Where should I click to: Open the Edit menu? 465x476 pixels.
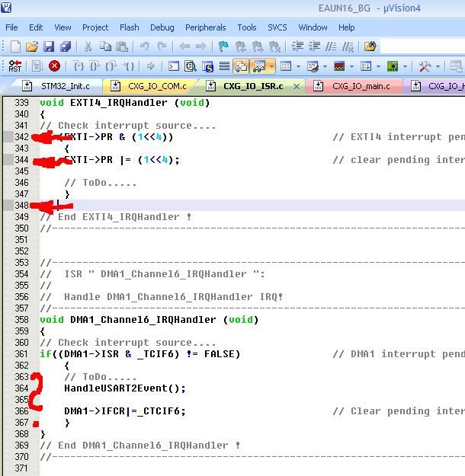click(36, 27)
